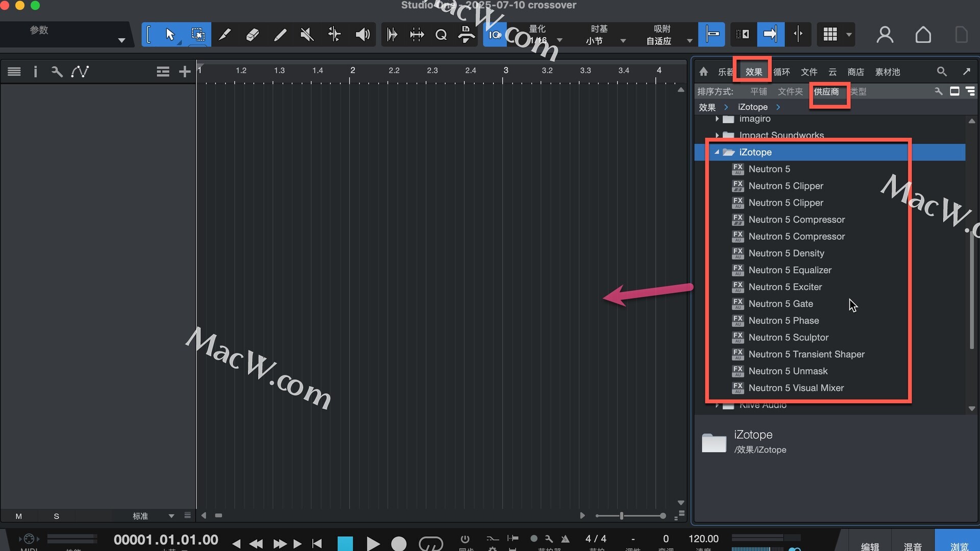980x551 pixels.
Task: Expand the Impact Soundworks folder
Action: pyautogui.click(x=717, y=135)
